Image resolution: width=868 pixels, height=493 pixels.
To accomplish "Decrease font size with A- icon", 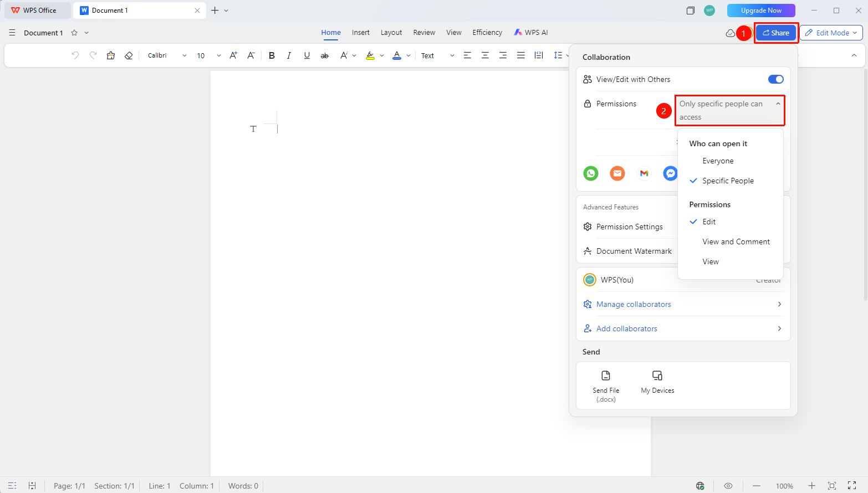I will [x=251, y=55].
